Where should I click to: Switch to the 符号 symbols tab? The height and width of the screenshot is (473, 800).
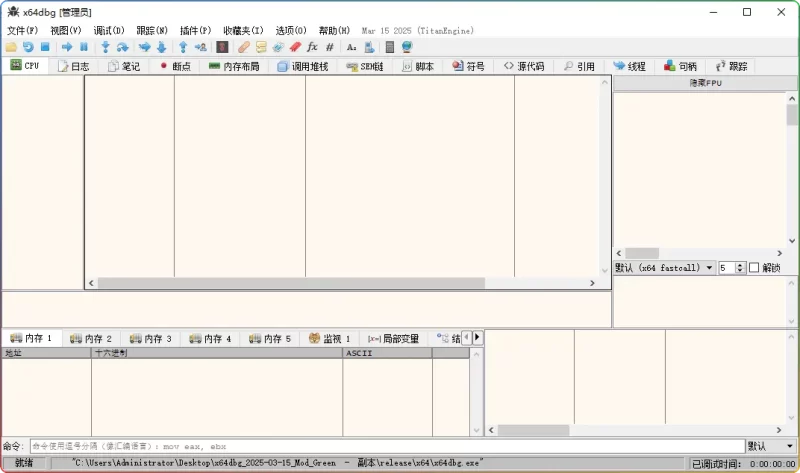(468, 66)
